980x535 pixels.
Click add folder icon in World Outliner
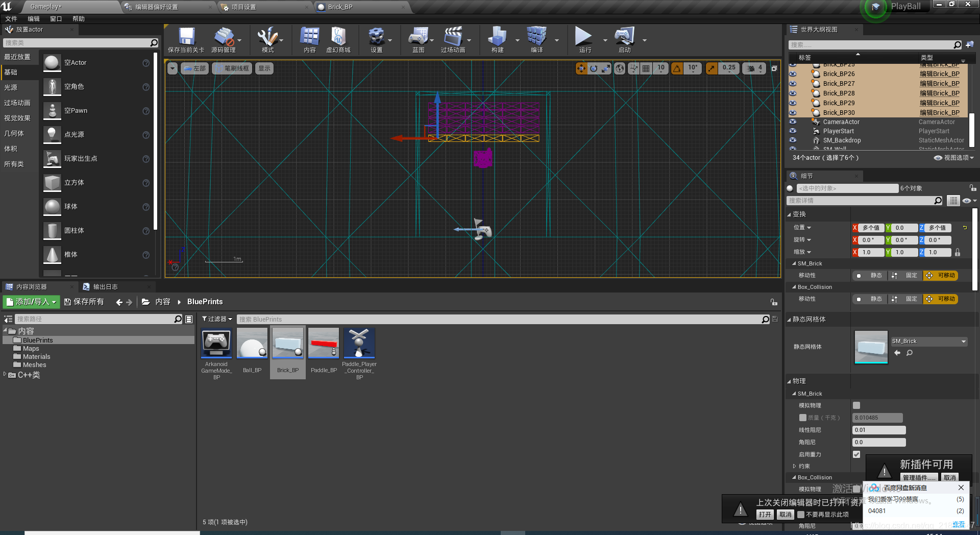[969, 45]
